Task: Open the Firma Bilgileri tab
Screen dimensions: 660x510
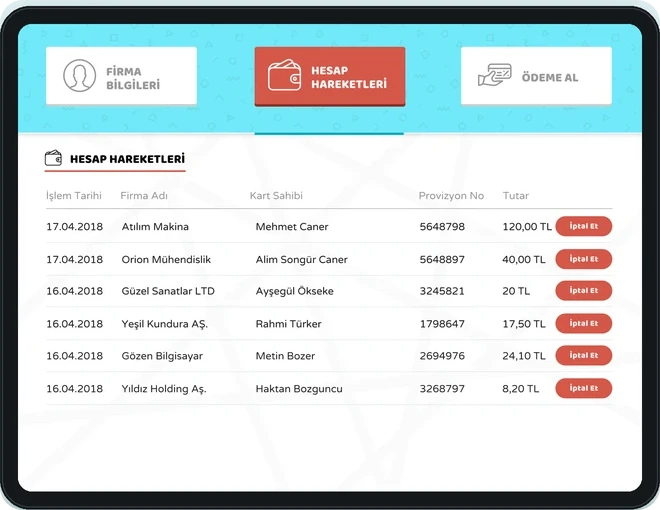Action: (x=121, y=76)
